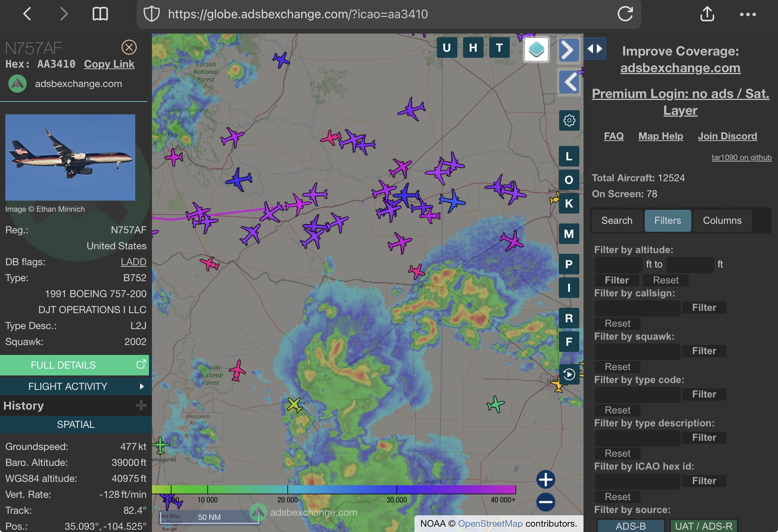Viewport: 778px width, 532px height.
Task: Select the yellow-green aircraft near Roswell
Action: click(x=294, y=405)
